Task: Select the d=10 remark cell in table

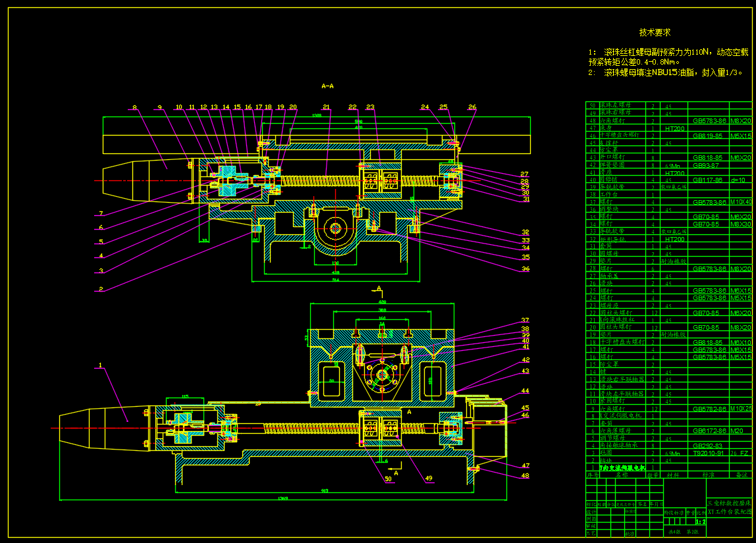Action: coord(740,180)
